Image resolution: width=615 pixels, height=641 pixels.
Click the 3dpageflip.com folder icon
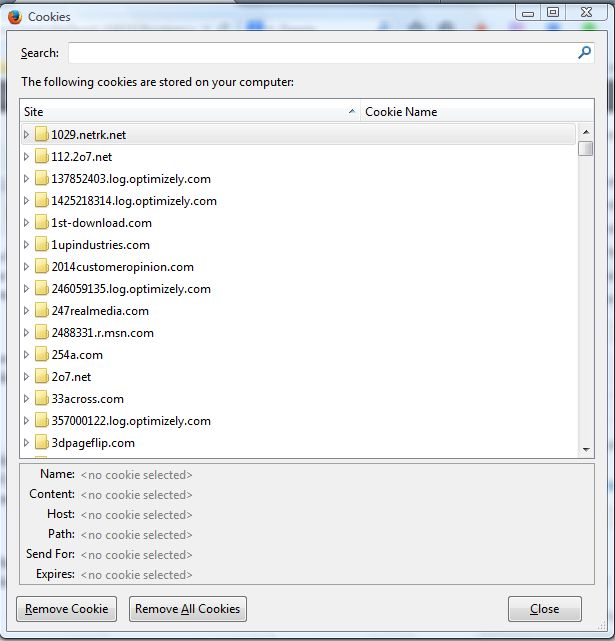41,443
